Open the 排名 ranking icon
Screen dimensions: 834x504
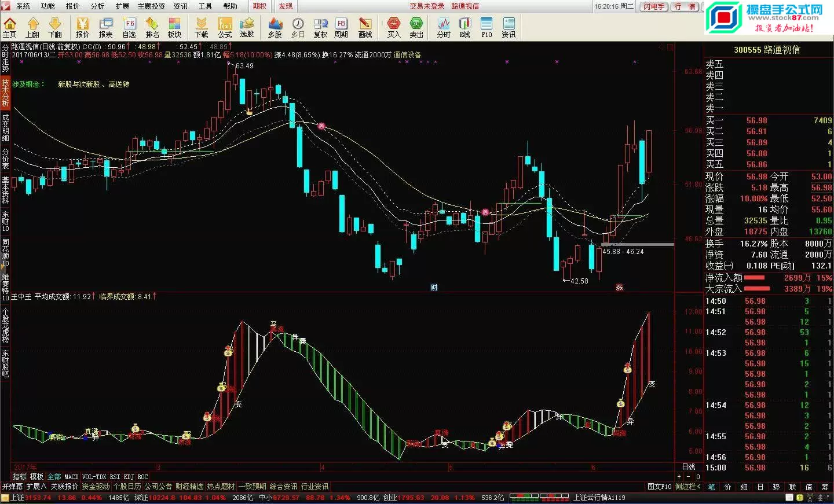tap(152, 27)
